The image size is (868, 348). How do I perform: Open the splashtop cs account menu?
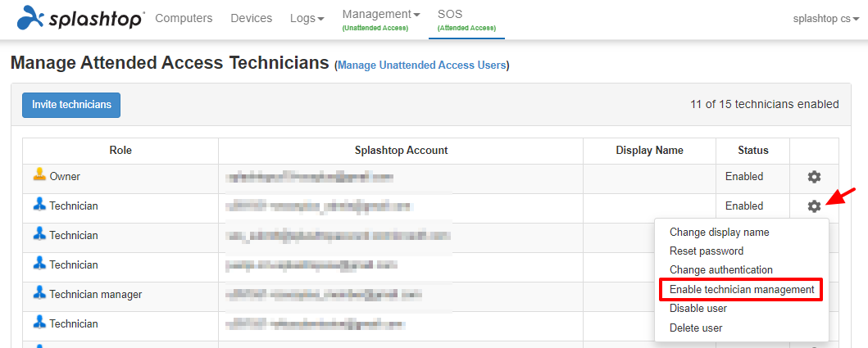pyautogui.click(x=826, y=19)
